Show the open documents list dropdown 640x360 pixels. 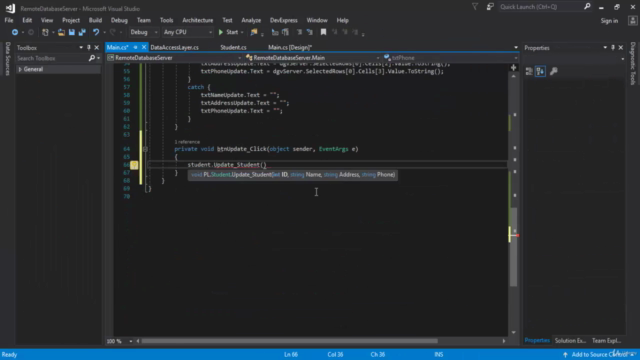[x=516, y=48]
